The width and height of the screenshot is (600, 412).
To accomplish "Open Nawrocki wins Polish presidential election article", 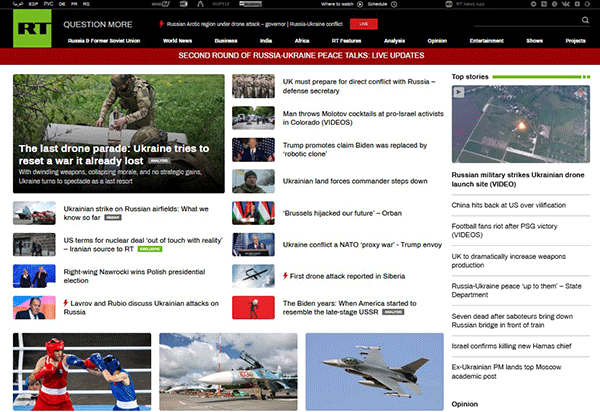I will pos(134,276).
